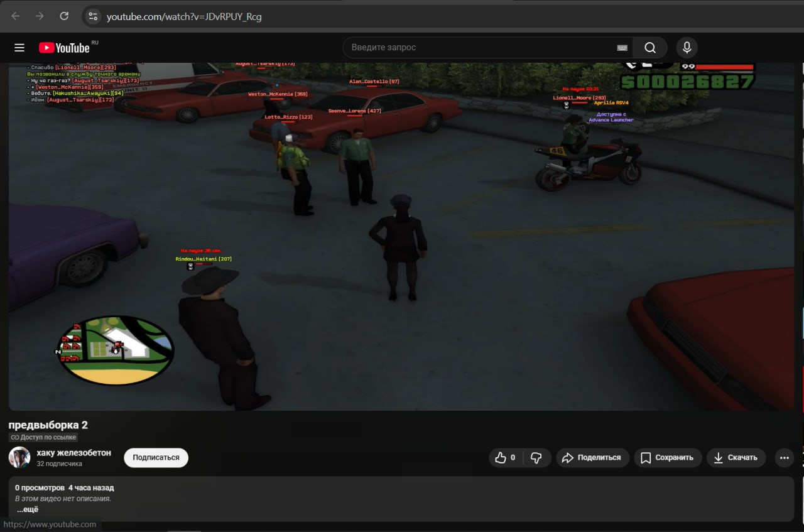Open channel name хаку железобетон

coord(73,453)
